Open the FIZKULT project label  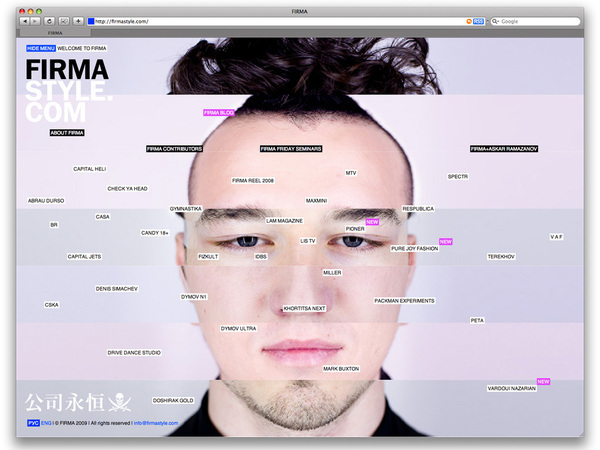(208, 256)
